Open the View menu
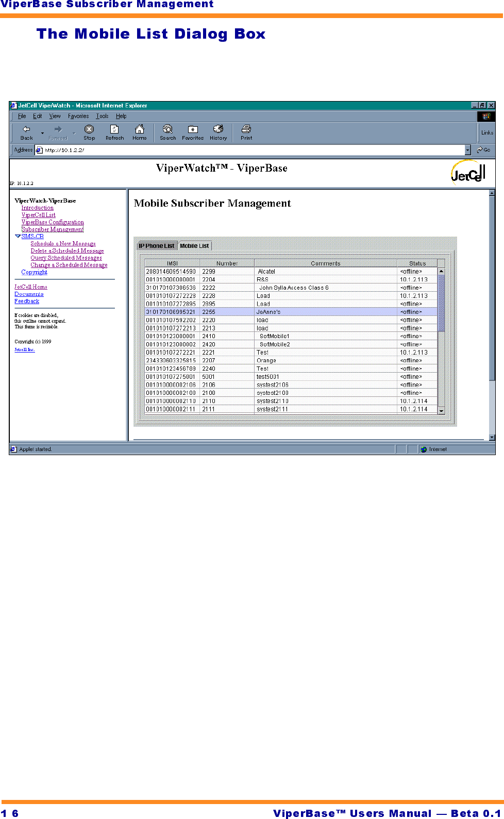 click(55, 116)
